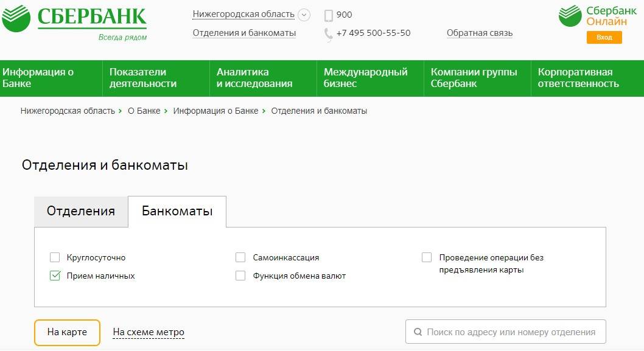
Task: Select the Банкоматы tab
Action: coord(177,211)
